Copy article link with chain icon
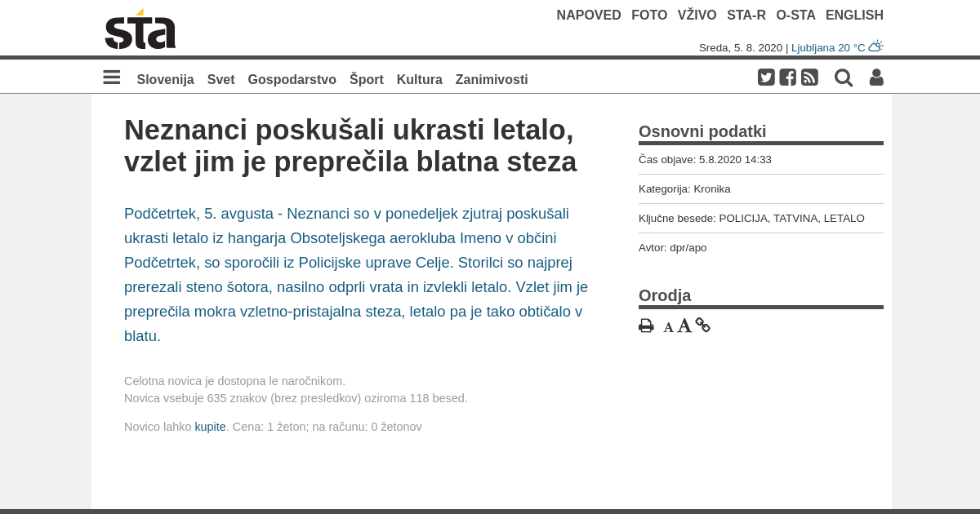Image resolution: width=980 pixels, height=514 pixels. click(x=703, y=325)
